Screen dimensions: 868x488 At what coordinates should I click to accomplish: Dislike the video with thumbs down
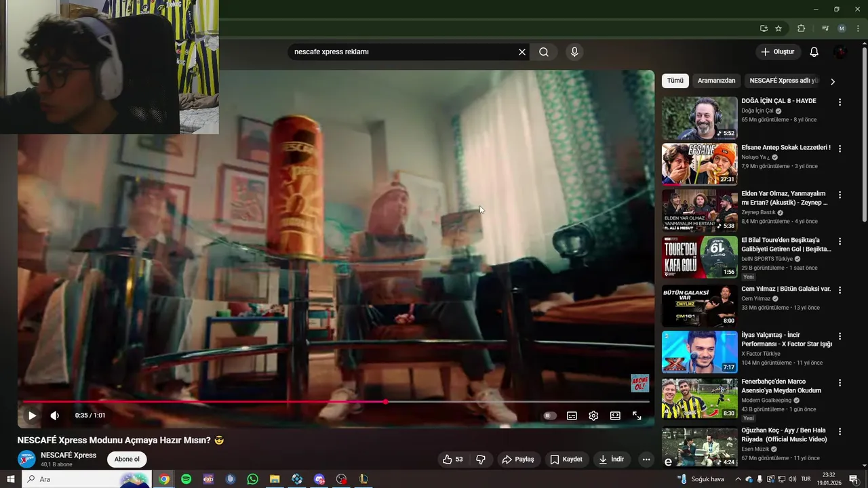click(481, 460)
